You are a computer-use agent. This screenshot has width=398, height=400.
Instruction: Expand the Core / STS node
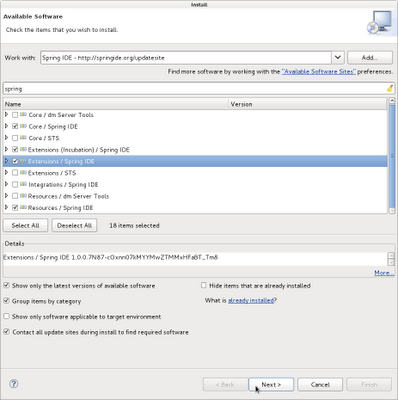6,138
